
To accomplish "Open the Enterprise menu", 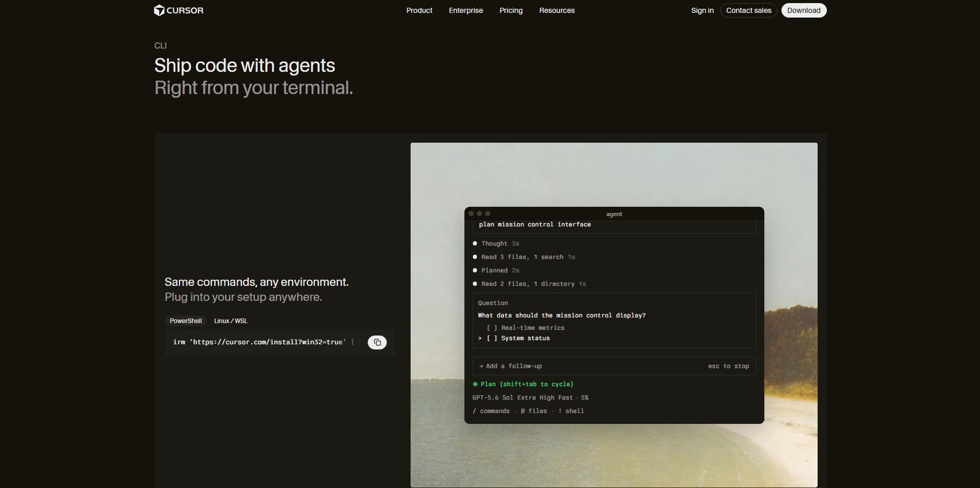I will point(465,10).
